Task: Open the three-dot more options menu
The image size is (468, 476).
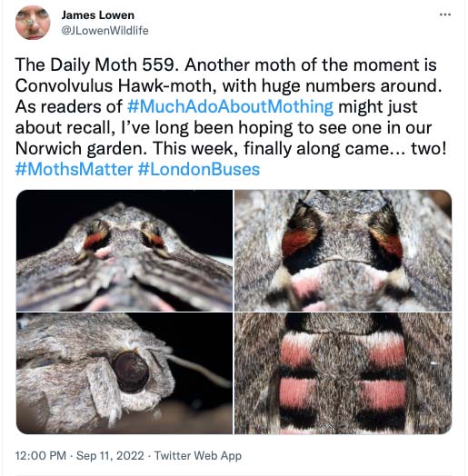Action: coord(445,15)
